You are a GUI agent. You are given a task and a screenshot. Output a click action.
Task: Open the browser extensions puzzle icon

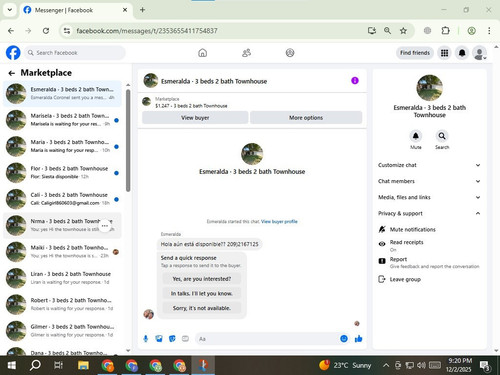tap(446, 31)
